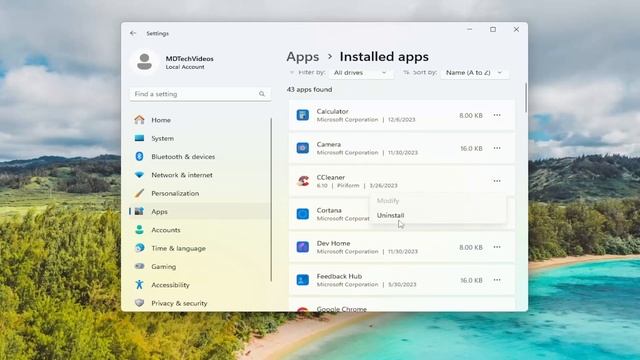Click the Cortana app name
This screenshot has width=640, height=360.
point(329,210)
